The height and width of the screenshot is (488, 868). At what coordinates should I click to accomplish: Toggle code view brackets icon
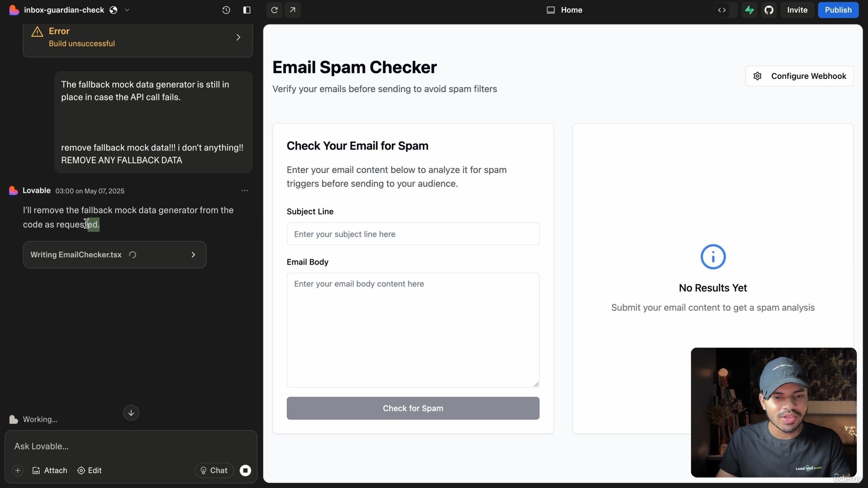[722, 10]
